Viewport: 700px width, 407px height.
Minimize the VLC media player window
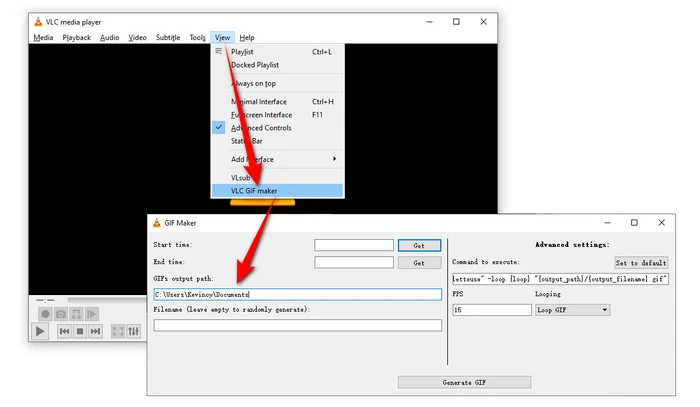[x=429, y=22]
